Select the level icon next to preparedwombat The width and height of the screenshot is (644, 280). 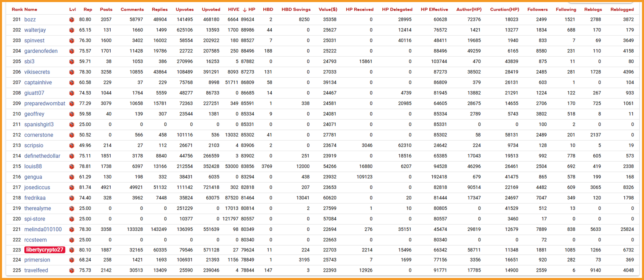[x=72, y=104]
